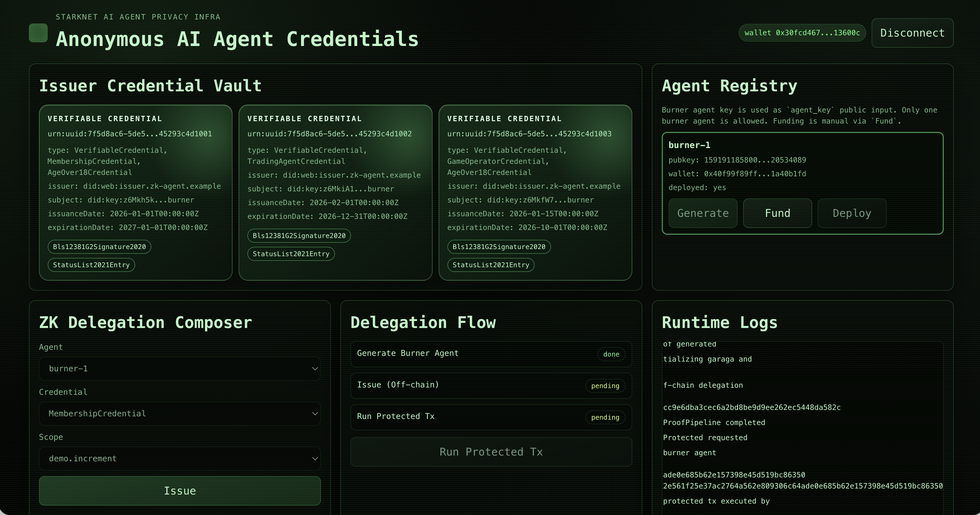Open the Agent dropdown showing burner-1
This screenshot has height=515, width=980.
pyautogui.click(x=180, y=368)
